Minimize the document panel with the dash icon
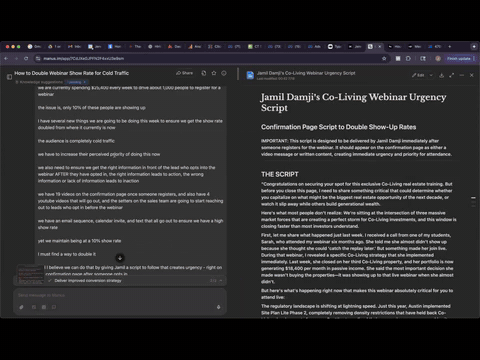This screenshot has height=360, width=480. pyautogui.click(x=462, y=75)
